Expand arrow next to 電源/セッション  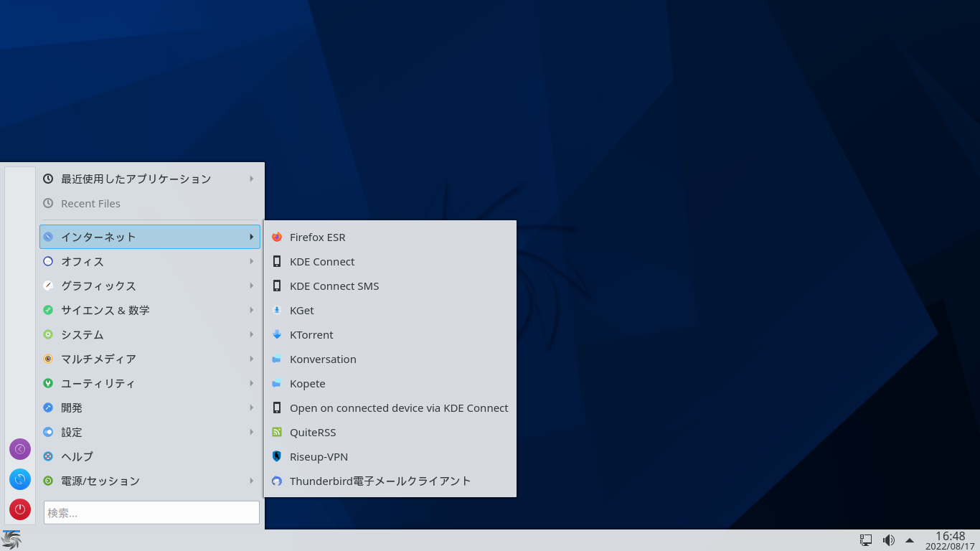tap(251, 481)
